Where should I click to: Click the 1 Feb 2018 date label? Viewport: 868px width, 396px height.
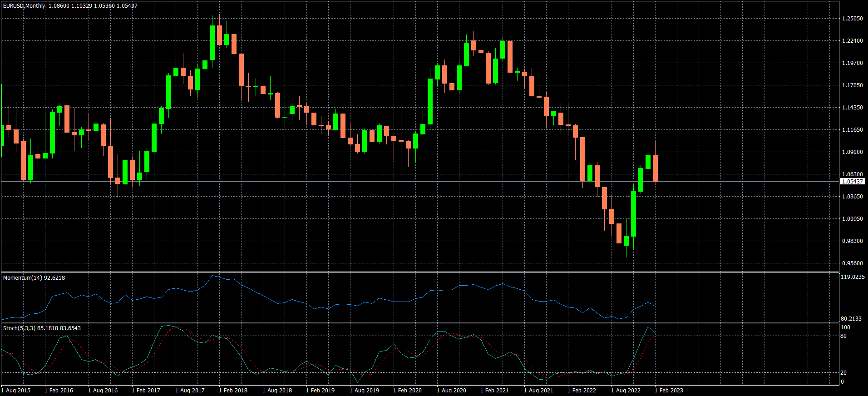pyautogui.click(x=233, y=391)
